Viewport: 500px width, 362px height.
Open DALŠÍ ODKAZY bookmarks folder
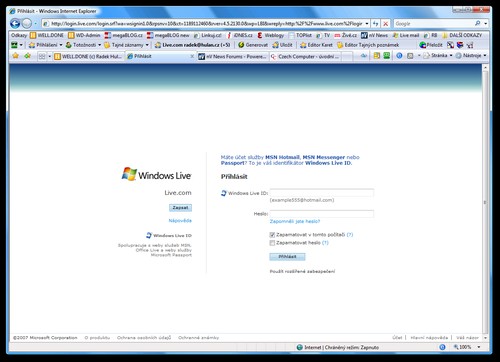click(462, 35)
